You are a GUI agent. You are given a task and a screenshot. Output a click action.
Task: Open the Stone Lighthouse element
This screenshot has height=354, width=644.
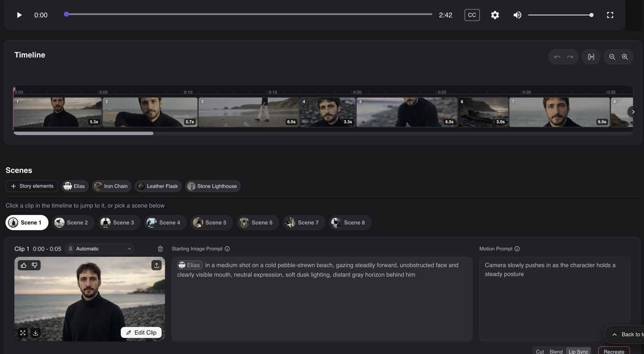pos(213,186)
